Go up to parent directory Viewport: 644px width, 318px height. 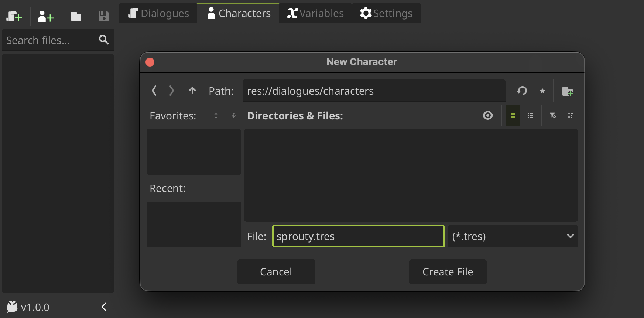coord(192,91)
